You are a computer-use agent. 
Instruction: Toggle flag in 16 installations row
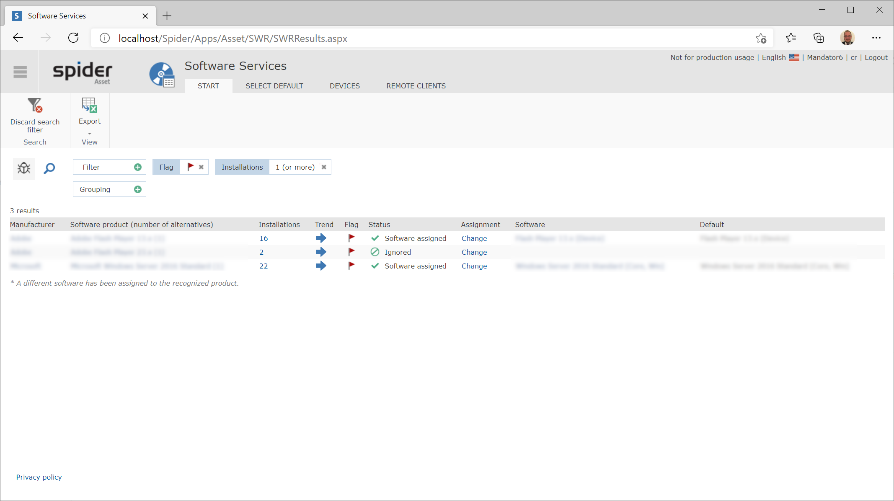tap(351, 238)
